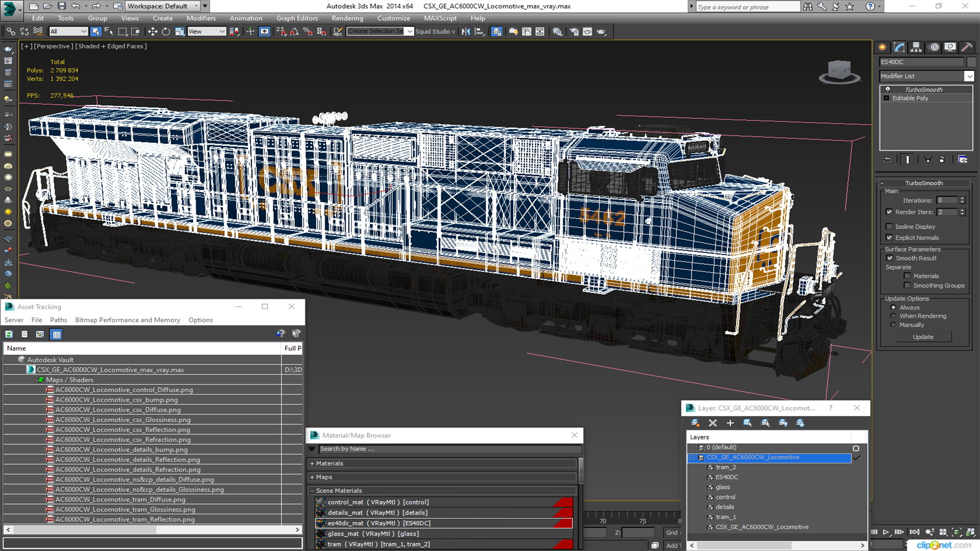Select the Manually update option
Screen dimensions: 980x551
click(x=893, y=325)
